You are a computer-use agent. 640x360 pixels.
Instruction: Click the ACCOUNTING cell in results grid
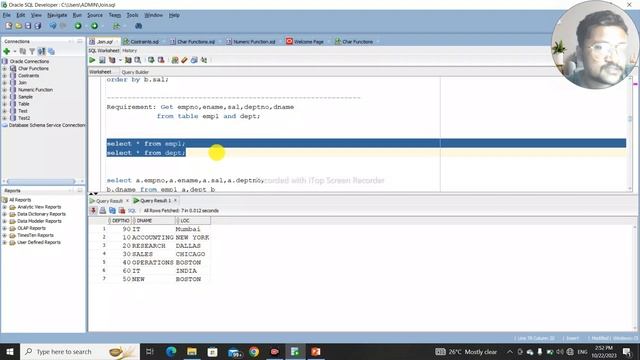153,238
